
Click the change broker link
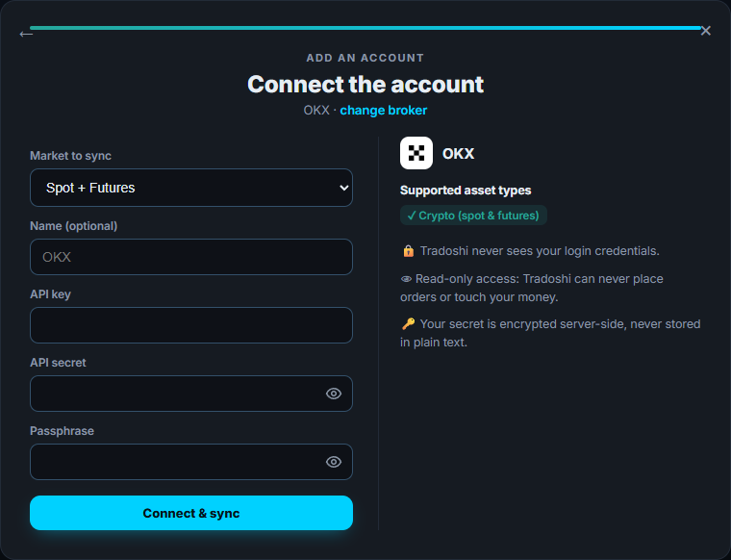(x=383, y=110)
